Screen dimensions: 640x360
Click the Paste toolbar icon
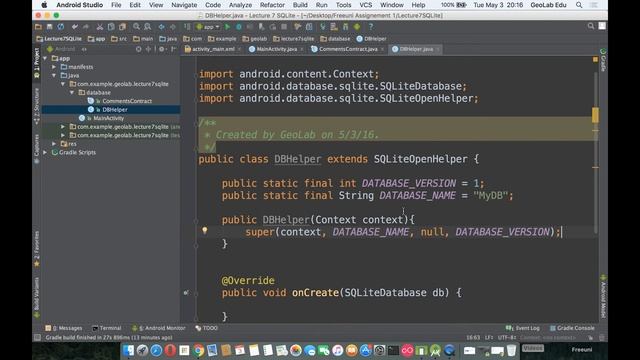pyautogui.click(x=122, y=27)
